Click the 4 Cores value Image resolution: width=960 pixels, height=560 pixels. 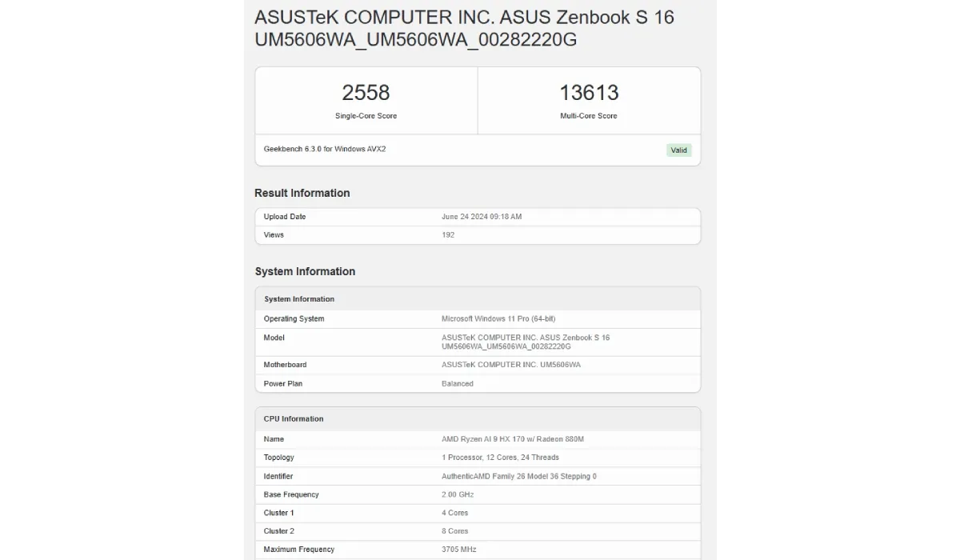(x=455, y=513)
